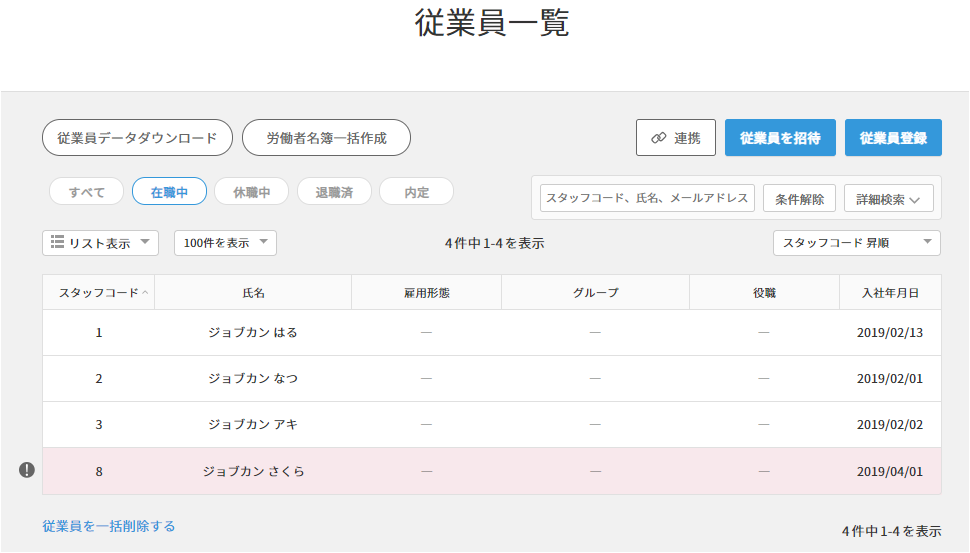The height and width of the screenshot is (553, 970).
Task: Click the list icon in リスト表示
Action: point(58,242)
